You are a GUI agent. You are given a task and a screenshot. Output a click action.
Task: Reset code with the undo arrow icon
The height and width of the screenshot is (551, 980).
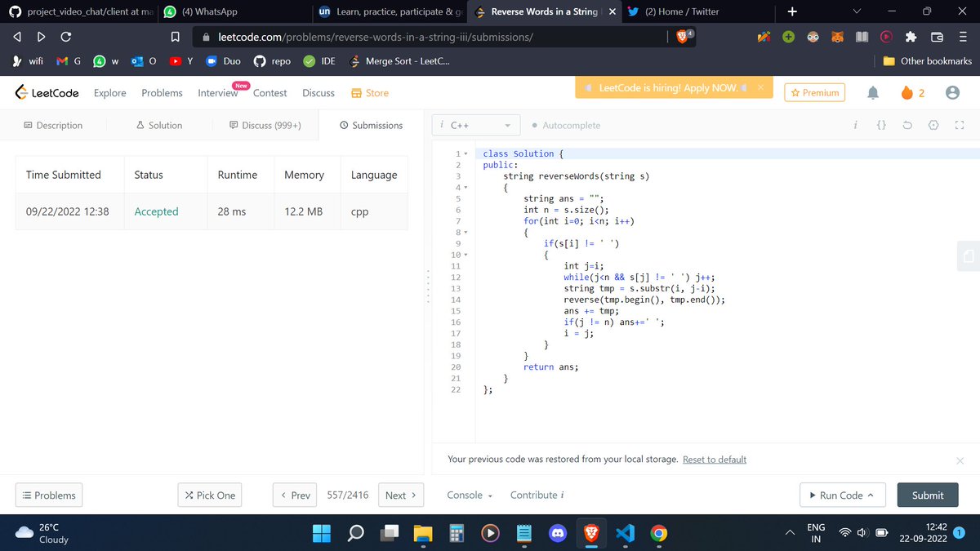(907, 126)
